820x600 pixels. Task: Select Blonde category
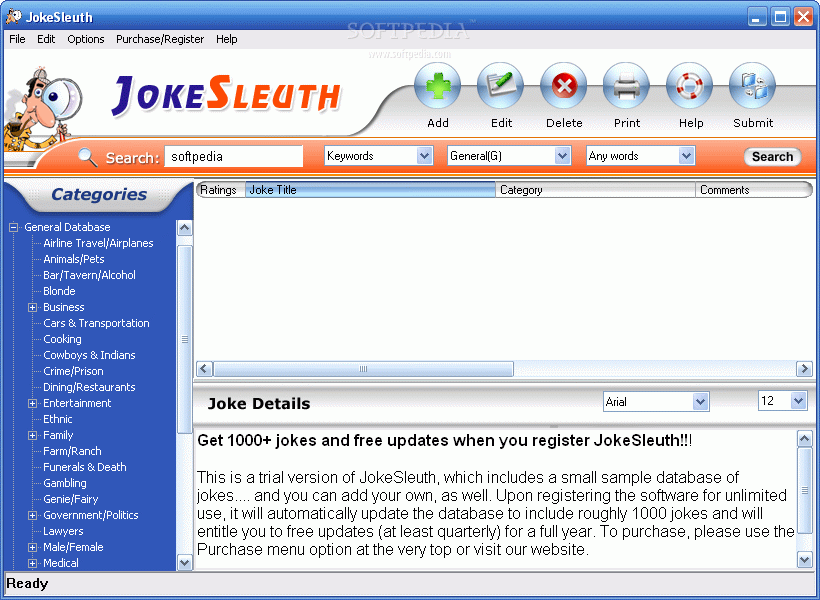point(59,291)
